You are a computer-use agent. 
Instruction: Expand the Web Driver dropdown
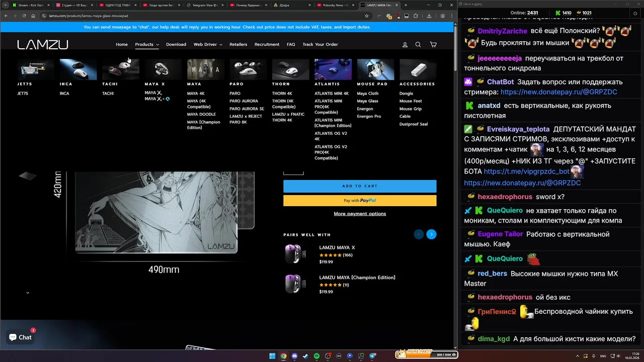click(x=208, y=45)
